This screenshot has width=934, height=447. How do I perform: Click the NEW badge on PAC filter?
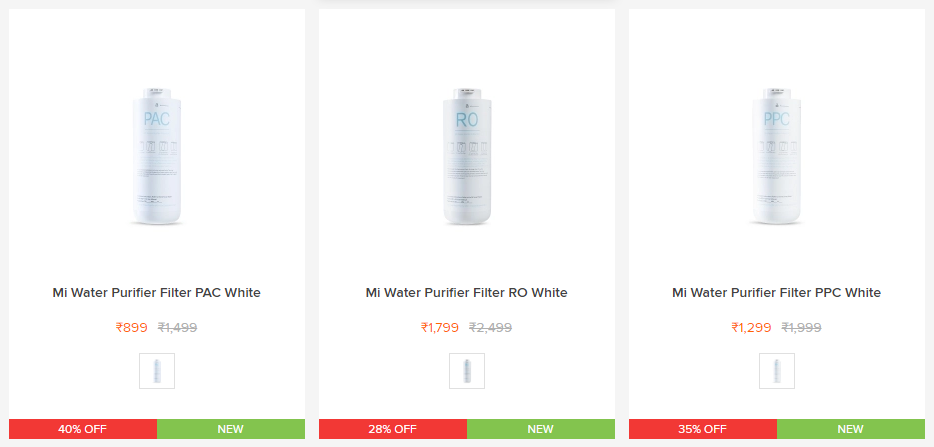tap(231, 429)
